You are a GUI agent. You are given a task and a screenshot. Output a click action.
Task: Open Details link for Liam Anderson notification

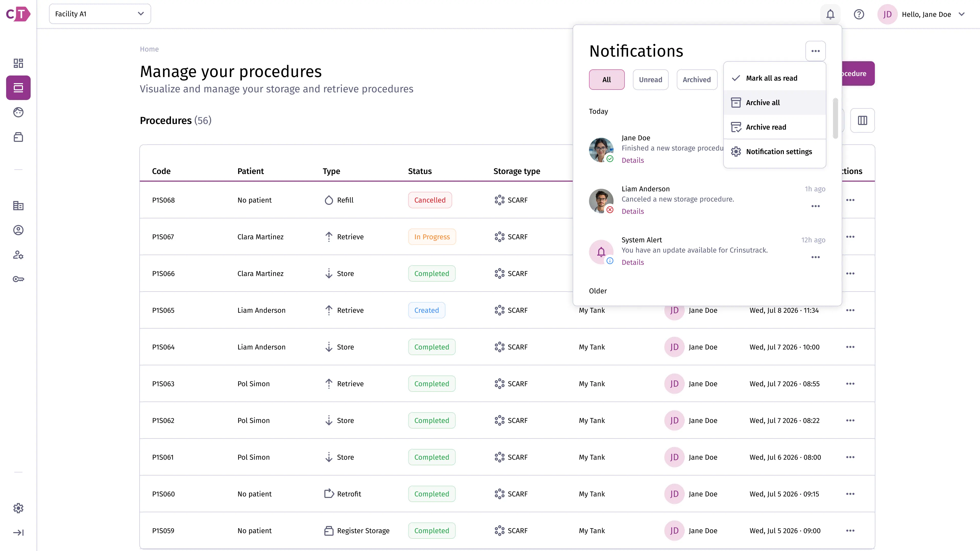point(633,211)
